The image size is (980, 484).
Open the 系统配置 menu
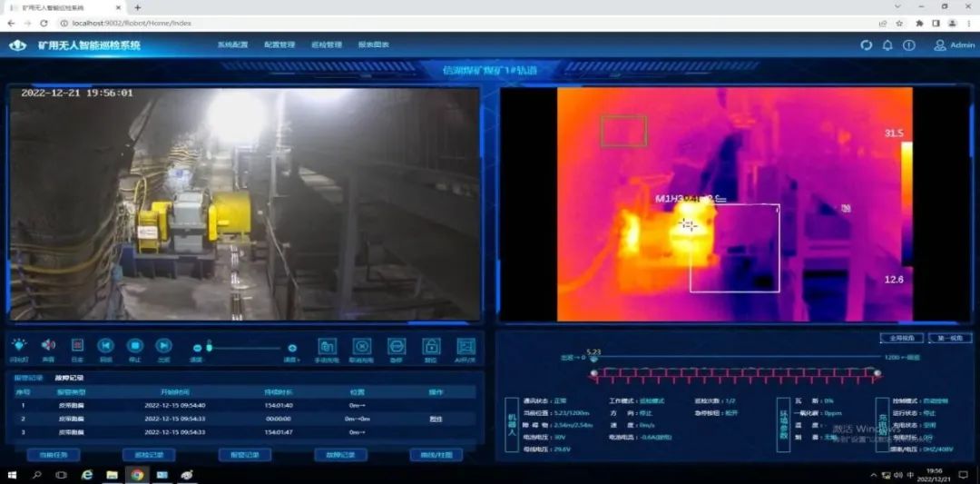(x=232, y=45)
